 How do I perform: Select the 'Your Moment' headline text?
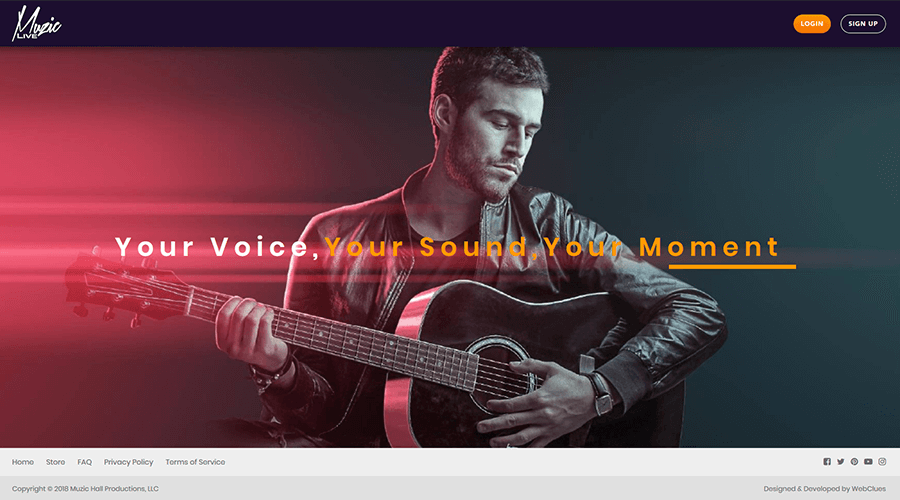click(661, 247)
